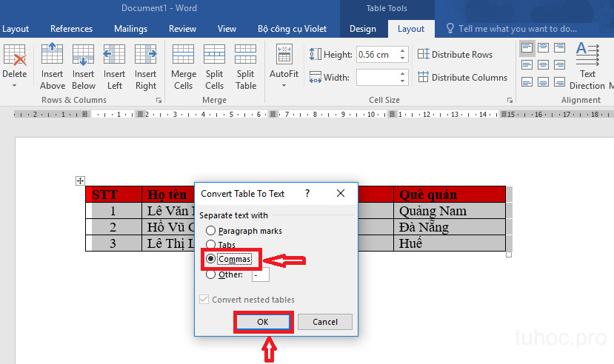The width and height of the screenshot is (614, 364).
Task: Open the Delete dropdown arrow
Action: 15,85
